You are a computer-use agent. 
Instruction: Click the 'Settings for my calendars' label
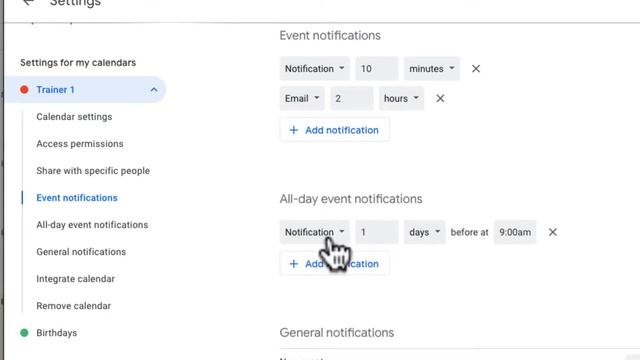[78, 62]
